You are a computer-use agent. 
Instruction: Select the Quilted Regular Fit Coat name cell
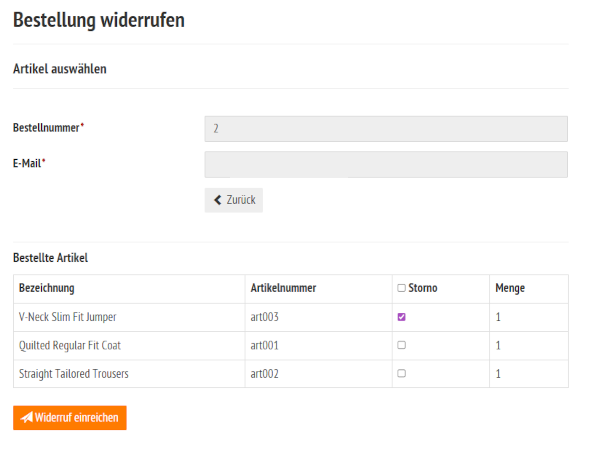[70, 345]
